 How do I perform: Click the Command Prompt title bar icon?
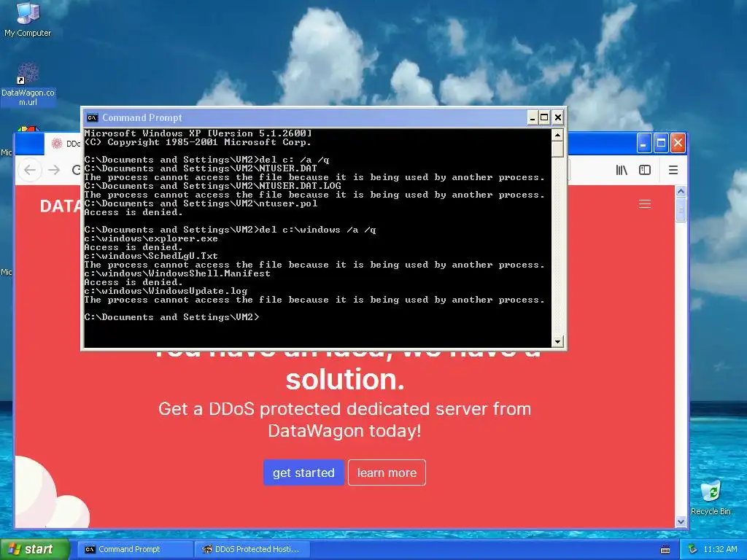coord(93,117)
